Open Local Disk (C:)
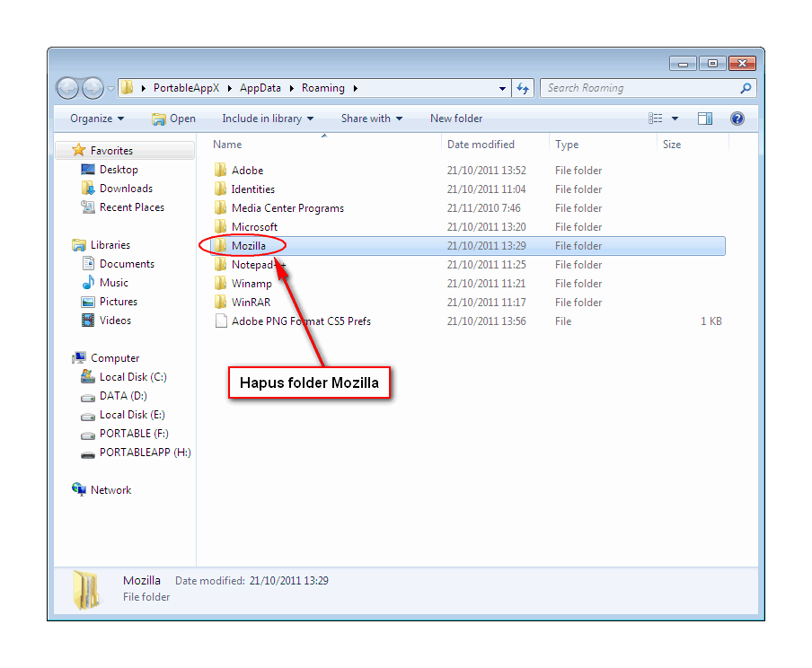Screen dimensions: 812x668 [133, 377]
